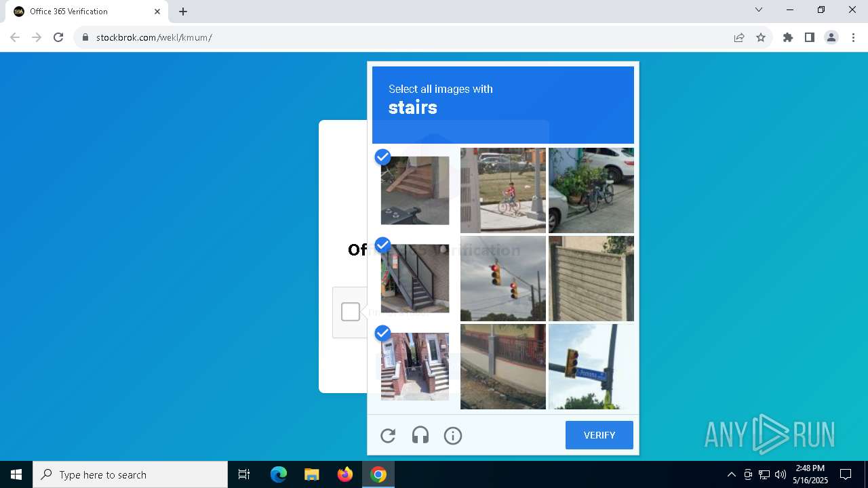Switch to audio challenge headphones icon
Viewport: 868px width, 488px height.
click(420, 436)
